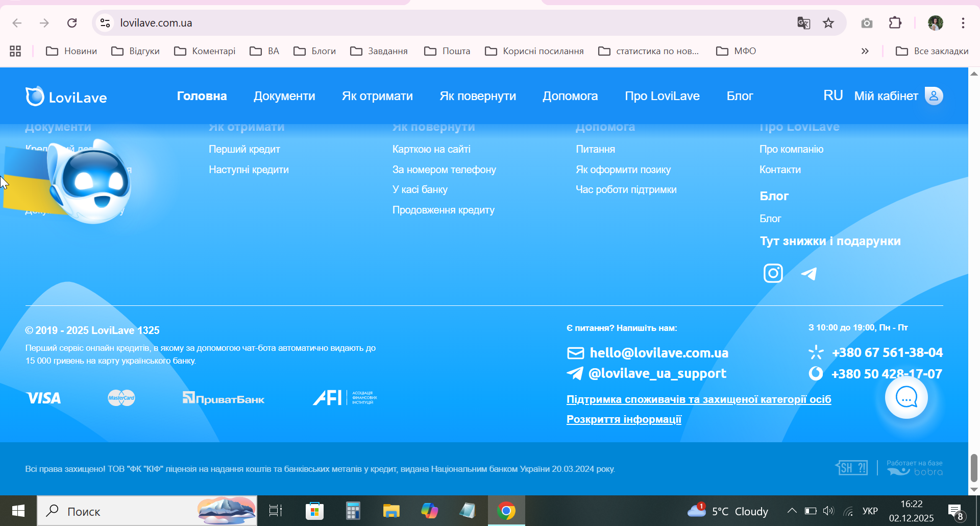The height and width of the screenshot is (526, 980).
Task: Click the Google Translate icon in address bar
Action: (x=803, y=23)
